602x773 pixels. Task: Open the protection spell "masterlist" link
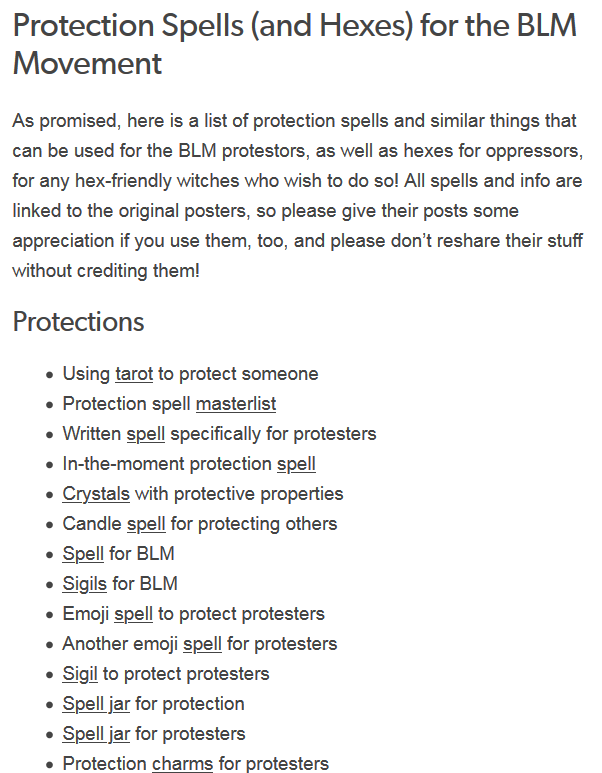coord(236,404)
